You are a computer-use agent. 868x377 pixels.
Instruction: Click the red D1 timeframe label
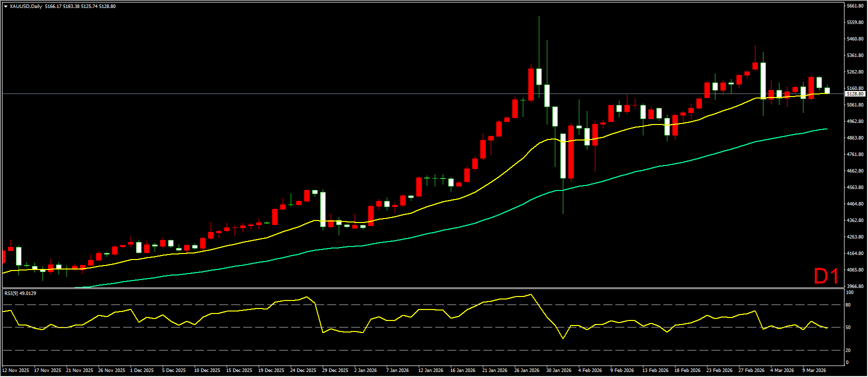point(826,276)
